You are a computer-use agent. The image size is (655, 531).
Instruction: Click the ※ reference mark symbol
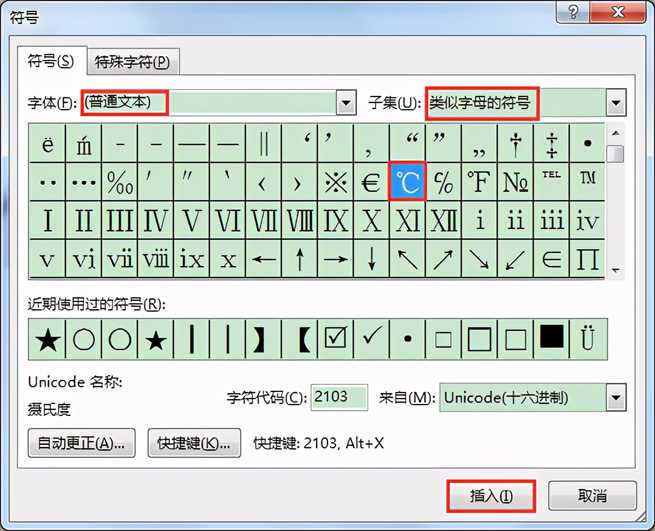coord(335,182)
